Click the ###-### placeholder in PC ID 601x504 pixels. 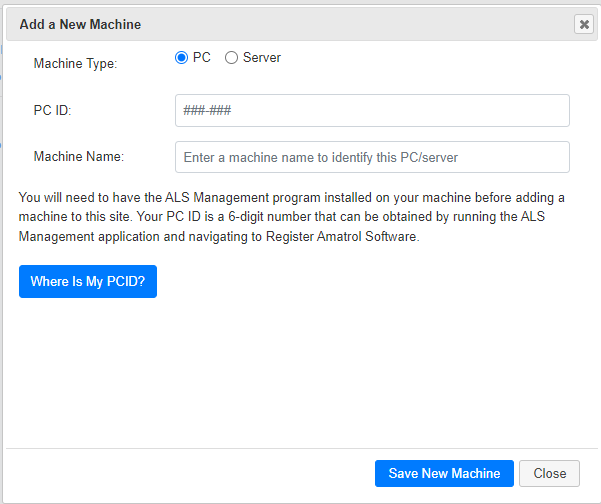[x=207, y=110]
